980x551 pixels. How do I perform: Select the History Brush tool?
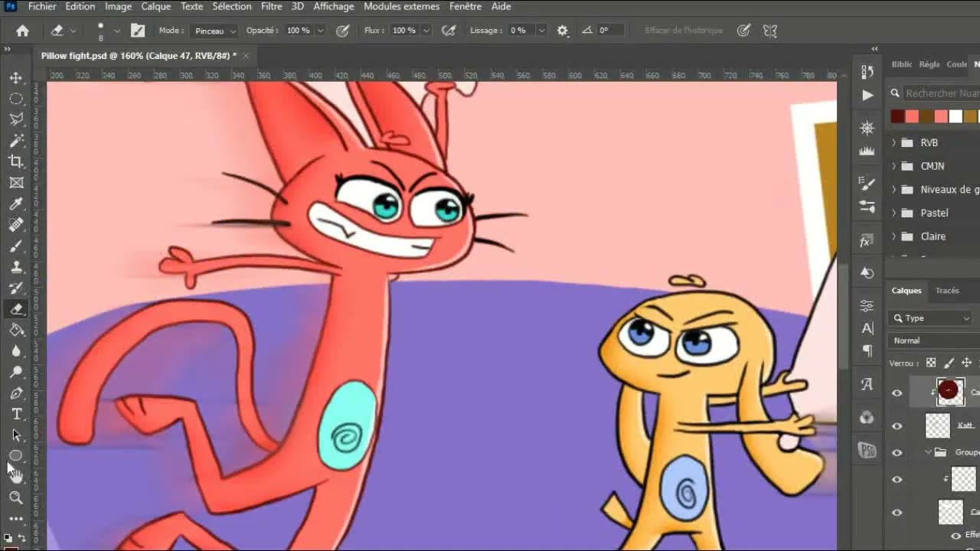pos(16,288)
